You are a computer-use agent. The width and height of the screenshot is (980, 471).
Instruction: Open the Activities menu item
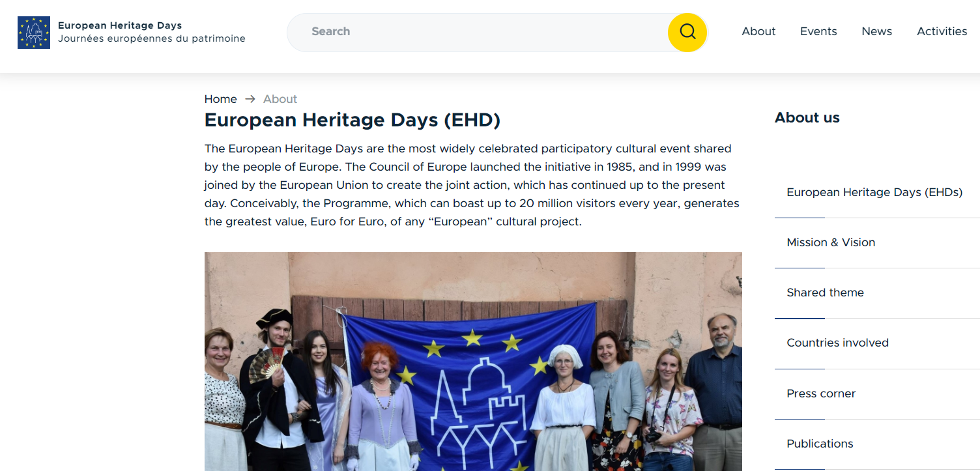click(x=942, y=31)
